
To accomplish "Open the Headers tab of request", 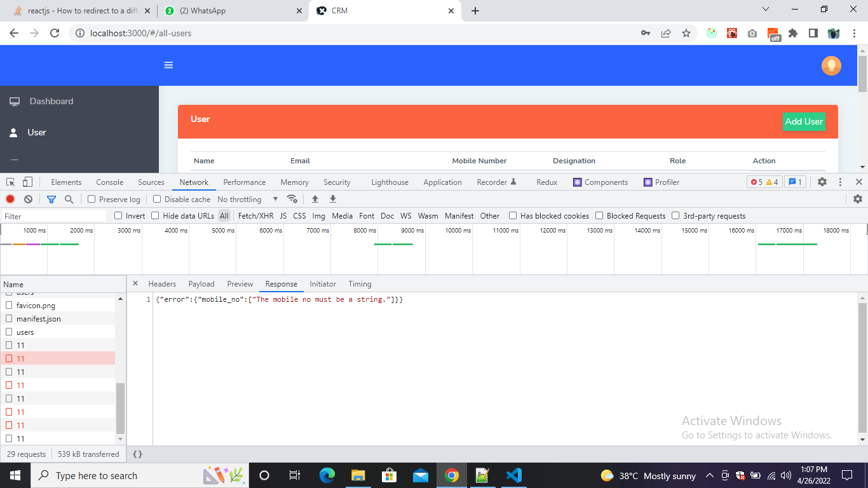I will (162, 283).
